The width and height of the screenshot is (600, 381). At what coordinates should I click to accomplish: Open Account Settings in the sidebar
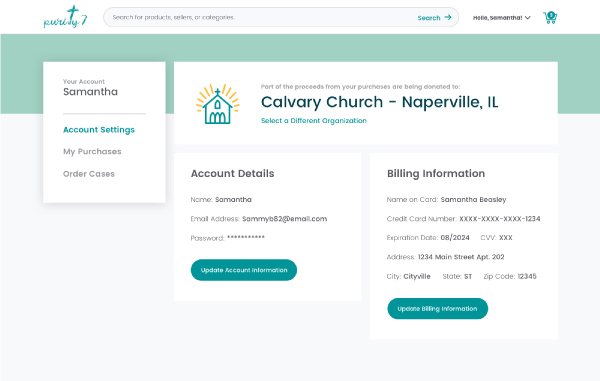tap(99, 130)
